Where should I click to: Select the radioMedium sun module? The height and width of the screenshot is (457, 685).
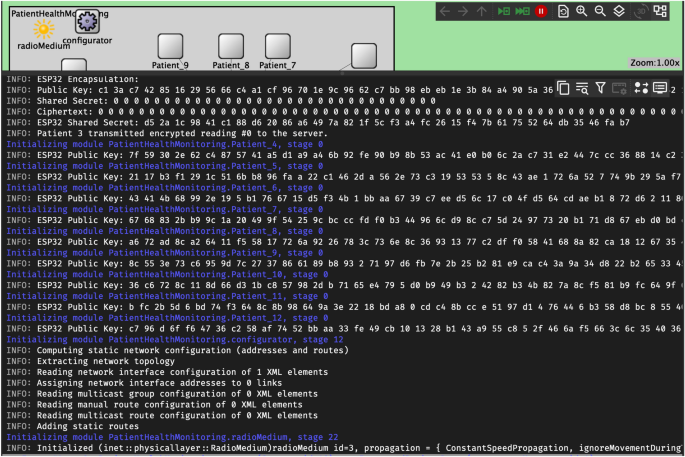(44, 30)
